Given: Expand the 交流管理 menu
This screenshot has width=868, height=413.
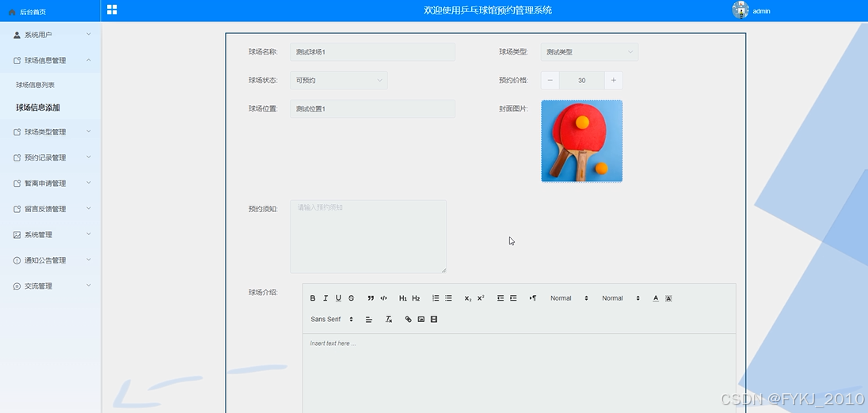Looking at the screenshot, I should pos(51,286).
